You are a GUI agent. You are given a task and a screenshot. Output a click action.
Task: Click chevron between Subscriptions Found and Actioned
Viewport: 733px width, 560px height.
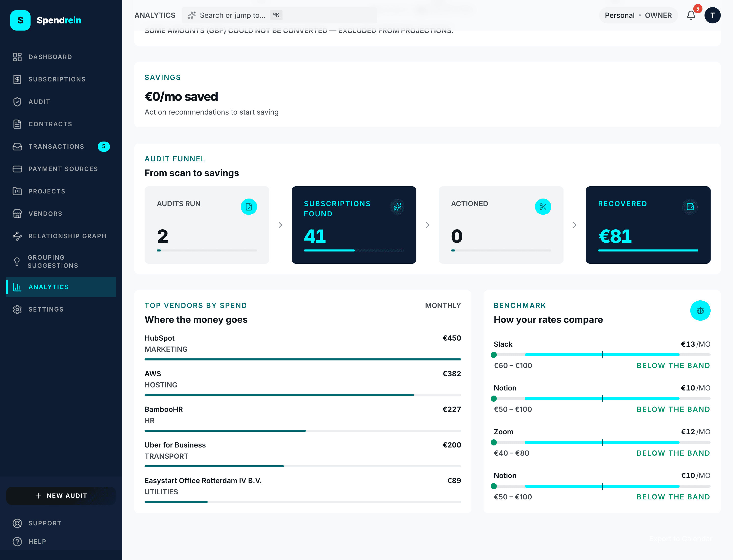[x=428, y=225]
